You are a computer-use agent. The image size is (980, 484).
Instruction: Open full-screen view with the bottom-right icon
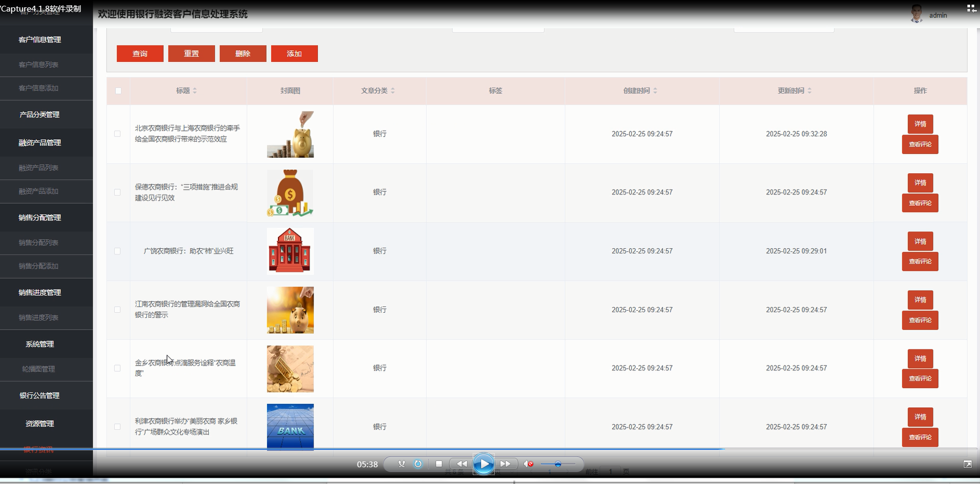pyautogui.click(x=967, y=464)
